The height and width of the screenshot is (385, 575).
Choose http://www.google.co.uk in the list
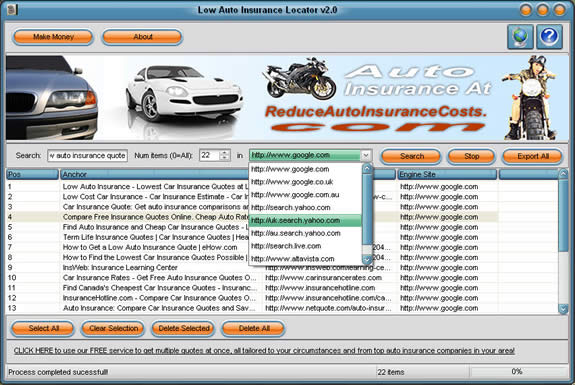305,182
